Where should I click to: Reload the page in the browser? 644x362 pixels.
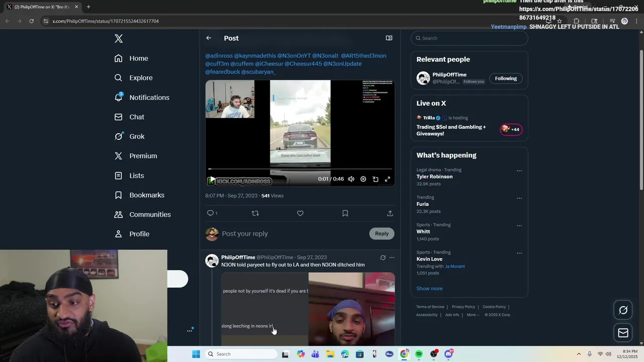click(31, 21)
